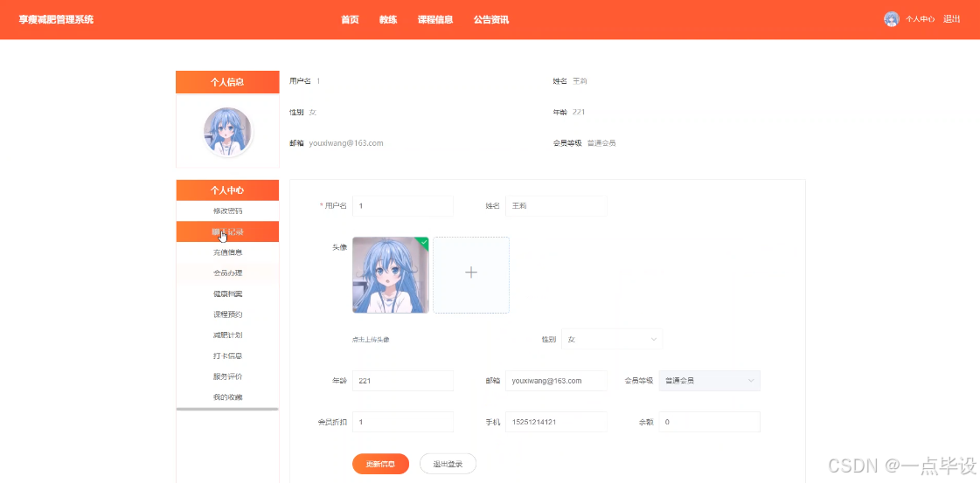Click the 享瘦减肥管理系统 site title
Image resolution: width=980 pixels, height=483 pixels.
point(56,19)
